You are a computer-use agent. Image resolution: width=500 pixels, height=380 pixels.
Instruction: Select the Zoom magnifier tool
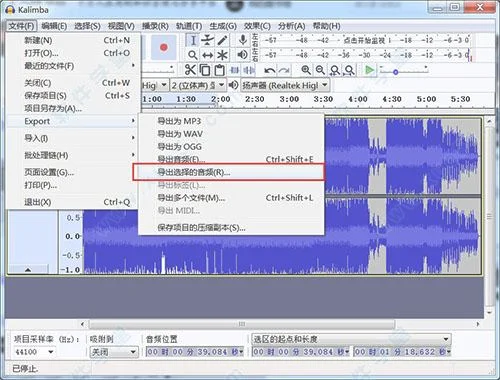tap(193, 55)
